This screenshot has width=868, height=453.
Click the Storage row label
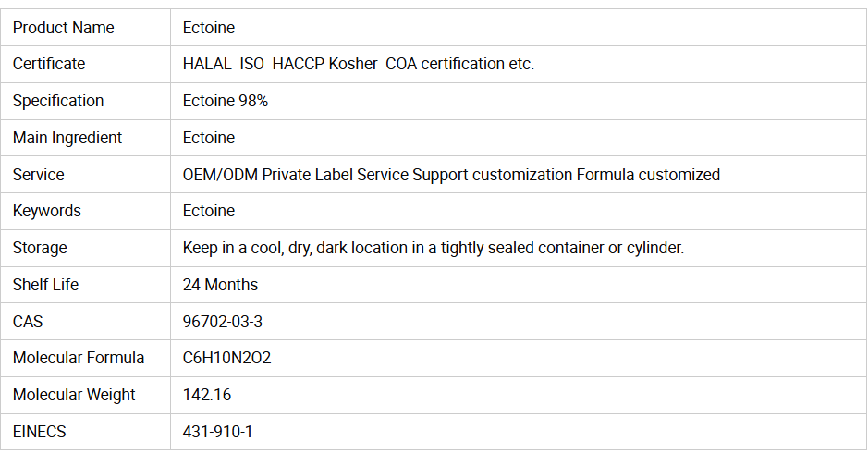coord(40,248)
